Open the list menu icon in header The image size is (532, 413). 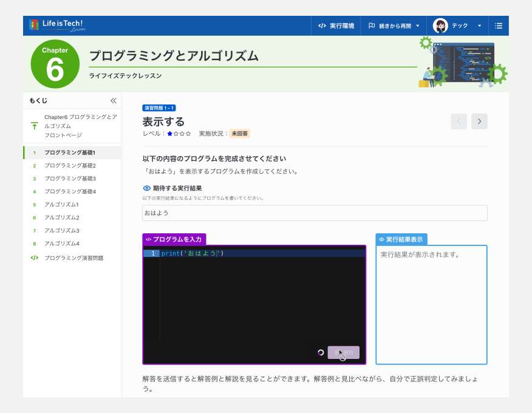pyautogui.click(x=499, y=26)
